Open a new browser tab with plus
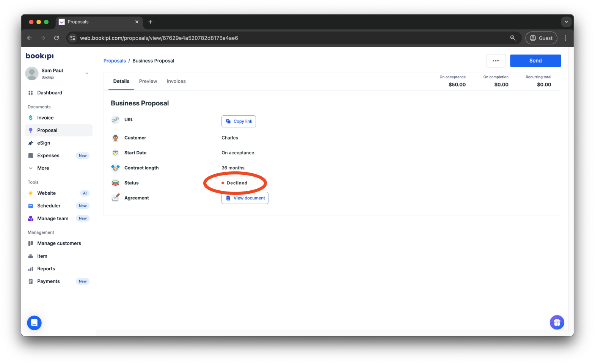The image size is (595, 364). [151, 22]
